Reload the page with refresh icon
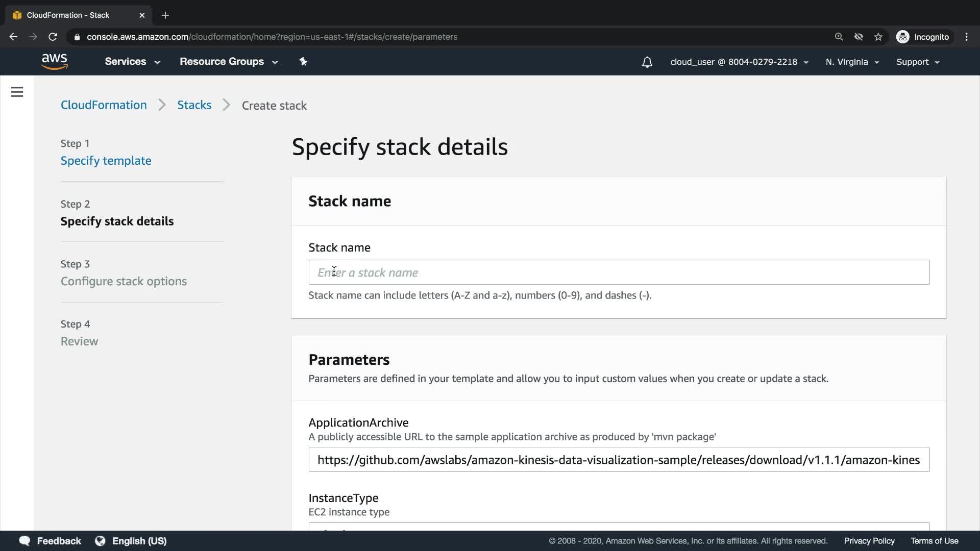The height and width of the screenshot is (551, 980). pos(53,37)
